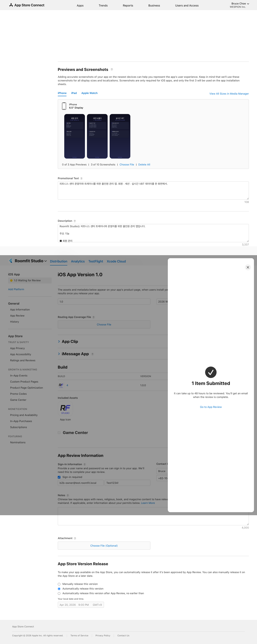Enable the Game Center checkbox

click(x=59, y=433)
